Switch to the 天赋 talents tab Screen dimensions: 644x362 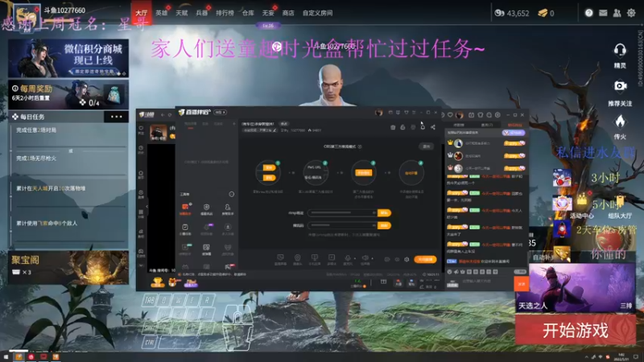pyautogui.click(x=182, y=13)
